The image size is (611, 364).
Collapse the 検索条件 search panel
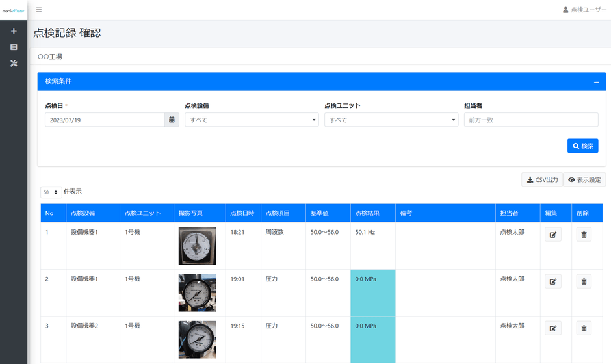click(x=596, y=82)
